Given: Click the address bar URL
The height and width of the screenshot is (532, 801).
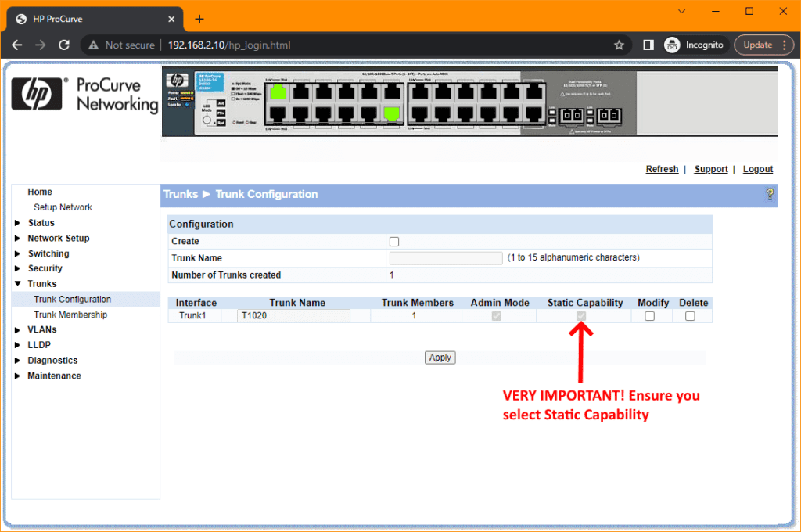Looking at the screenshot, I should tap(229, 45).
